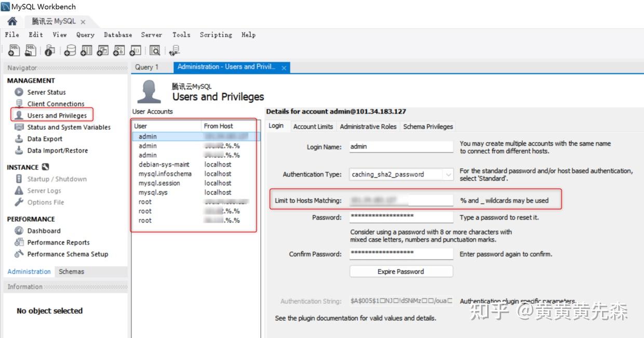Open Client Connections in Navigator
This screenshot has height=338, width=644.
click(56, 104)
